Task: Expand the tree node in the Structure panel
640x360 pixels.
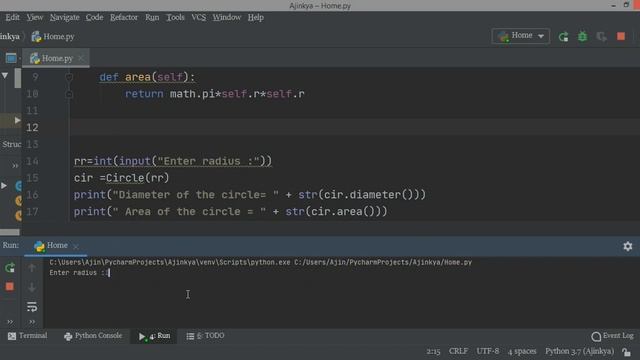Action: click(x=4, y=186)
